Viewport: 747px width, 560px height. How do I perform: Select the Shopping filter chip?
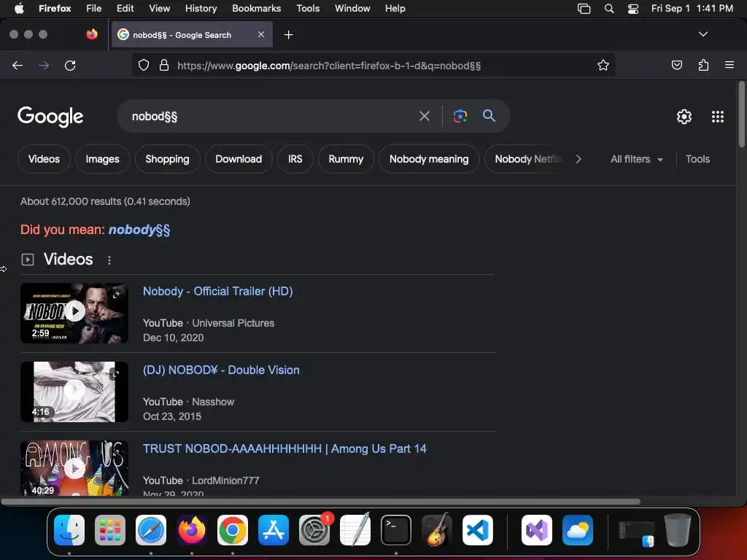[167, 159]
